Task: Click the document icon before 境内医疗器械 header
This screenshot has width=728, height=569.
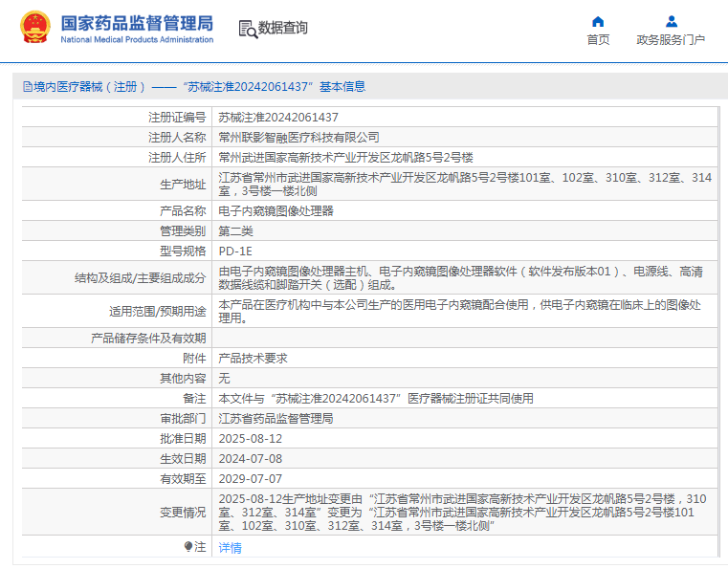Action: tap(27, 86)
